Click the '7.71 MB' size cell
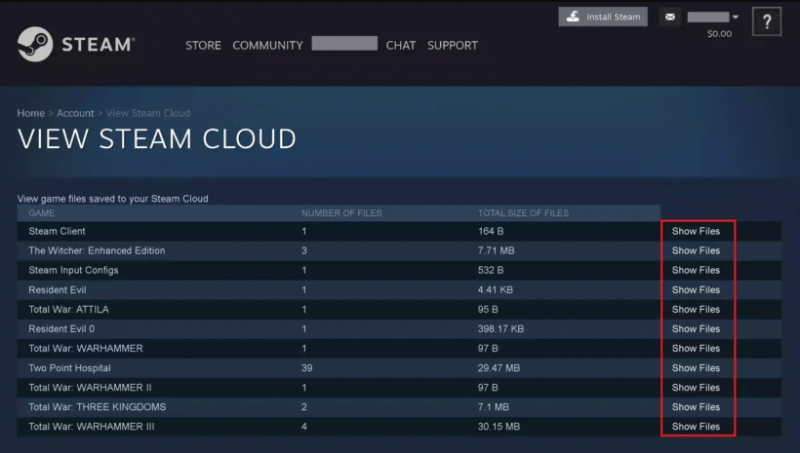 (x=496, y=250)
